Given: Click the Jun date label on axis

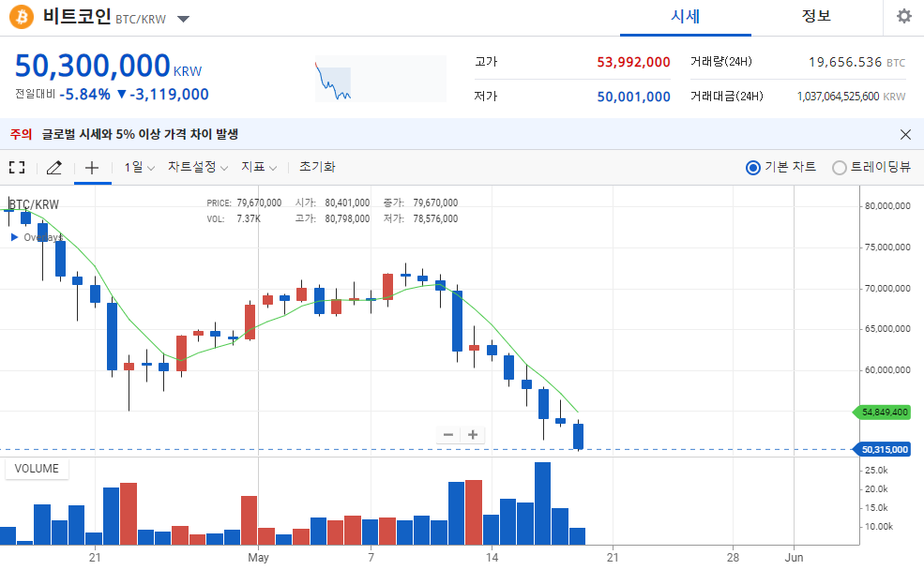Looking at the screenshot, I should [794, 557].
